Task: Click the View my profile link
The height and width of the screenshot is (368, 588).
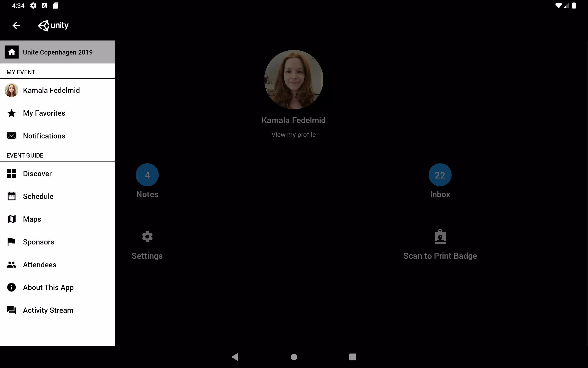Action: (x=294, y=135)
